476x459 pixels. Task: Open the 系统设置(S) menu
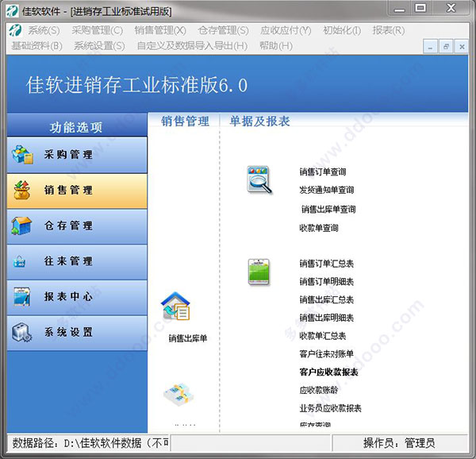tap(99, 46)
